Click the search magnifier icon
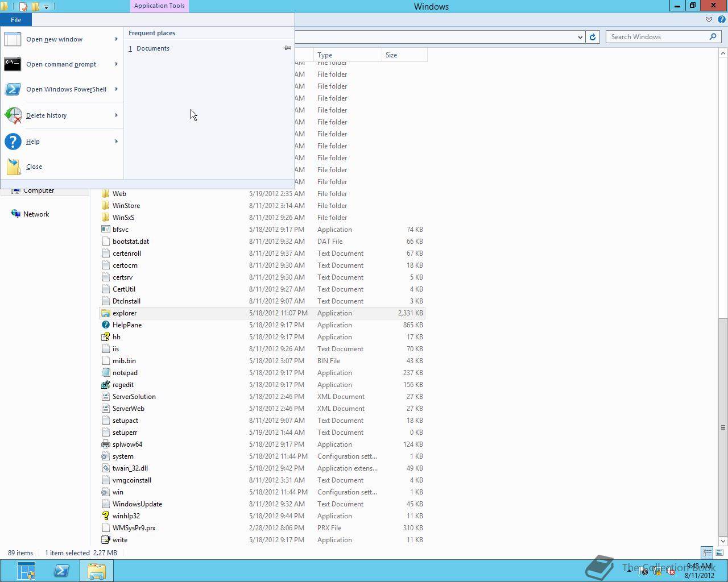 pyautogui.click(x=713, y=37)
